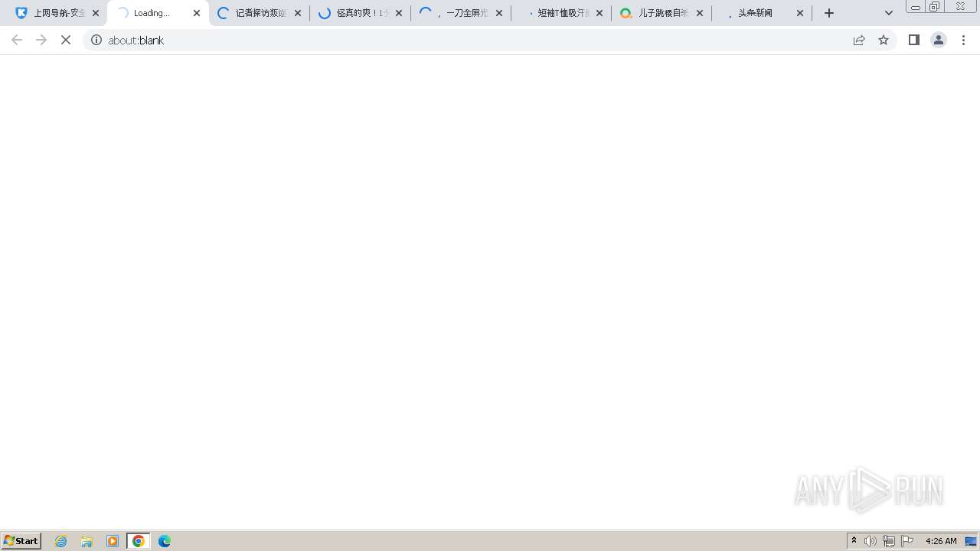This screenshot has height=551, width=980.
Task: Switch to the Loading... tab
Action: click(x=157, y=13)
